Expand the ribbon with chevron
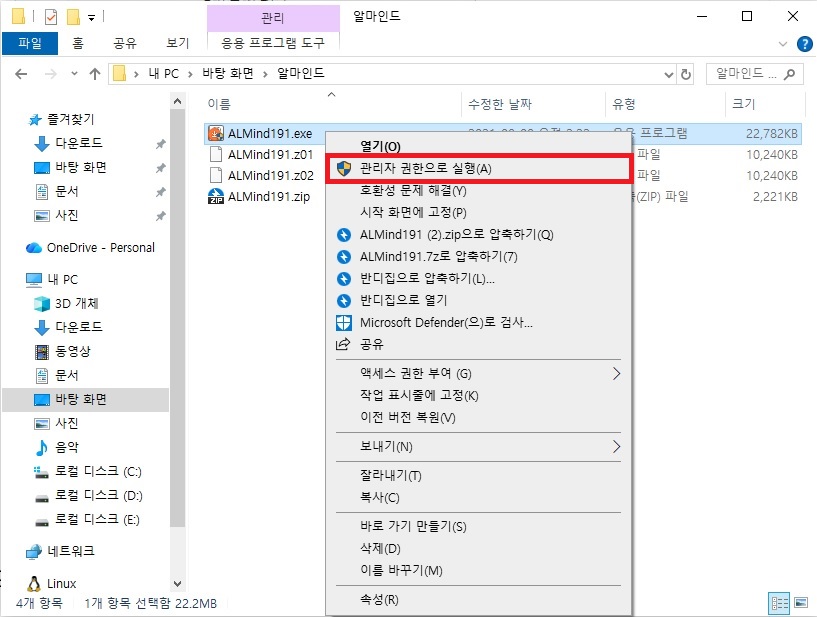This screenshot has width=817, height=617. 783,44
